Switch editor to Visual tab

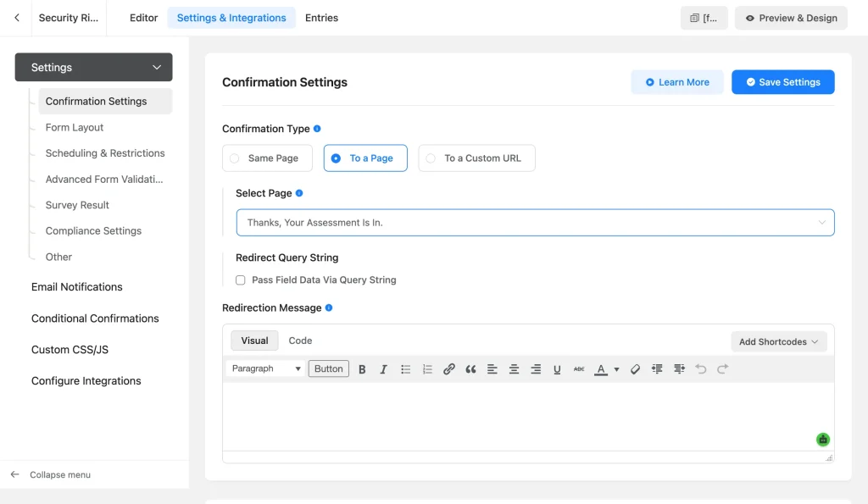pyautogui.click(x=254, y=341)
